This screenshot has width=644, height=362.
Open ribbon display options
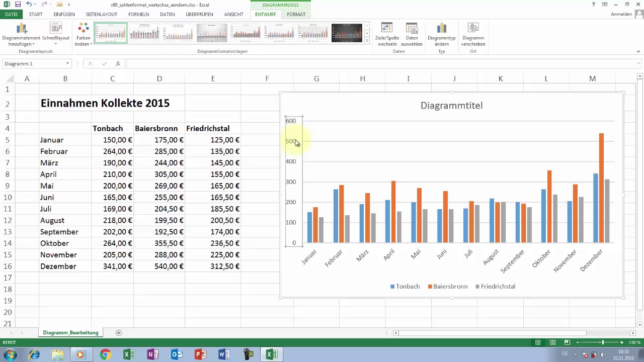(605, 5)
